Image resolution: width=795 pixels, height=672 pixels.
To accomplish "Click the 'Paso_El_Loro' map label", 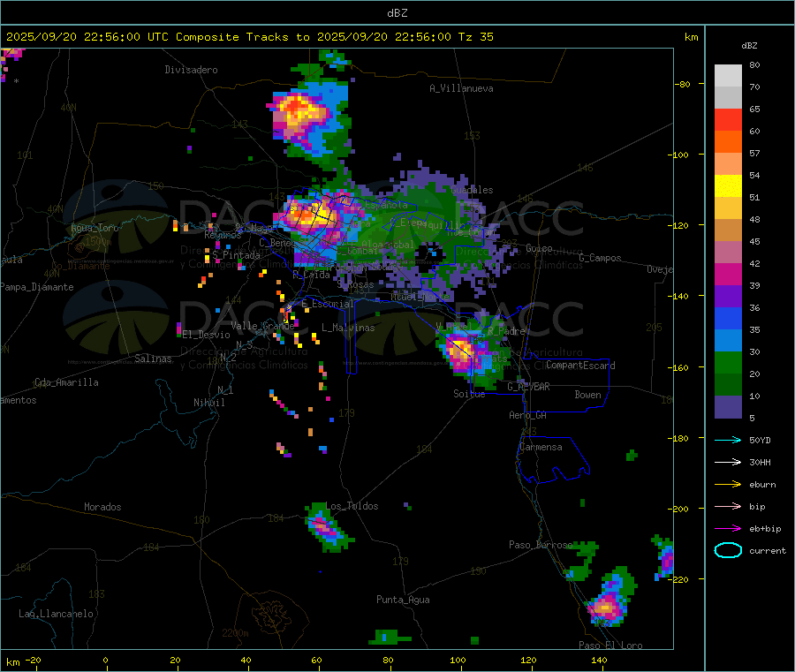I will 610,646.
